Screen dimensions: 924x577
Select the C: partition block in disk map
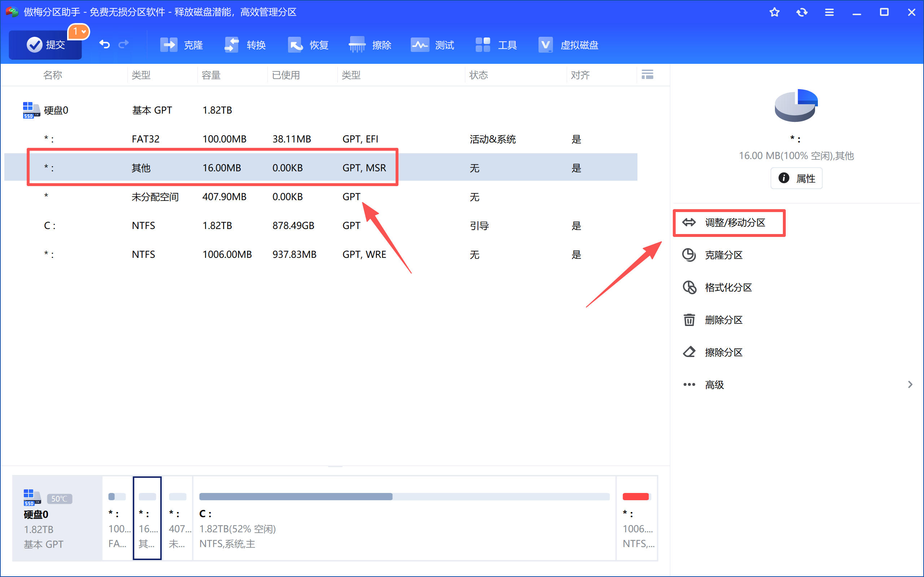pyautogui.click(x=404, y=518)
